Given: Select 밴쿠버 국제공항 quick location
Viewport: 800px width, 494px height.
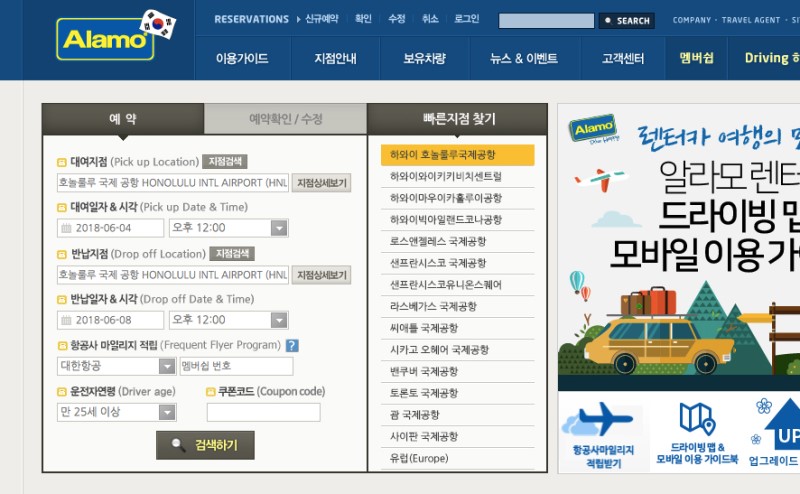Looking at the screenshot, I should [458, 372].
